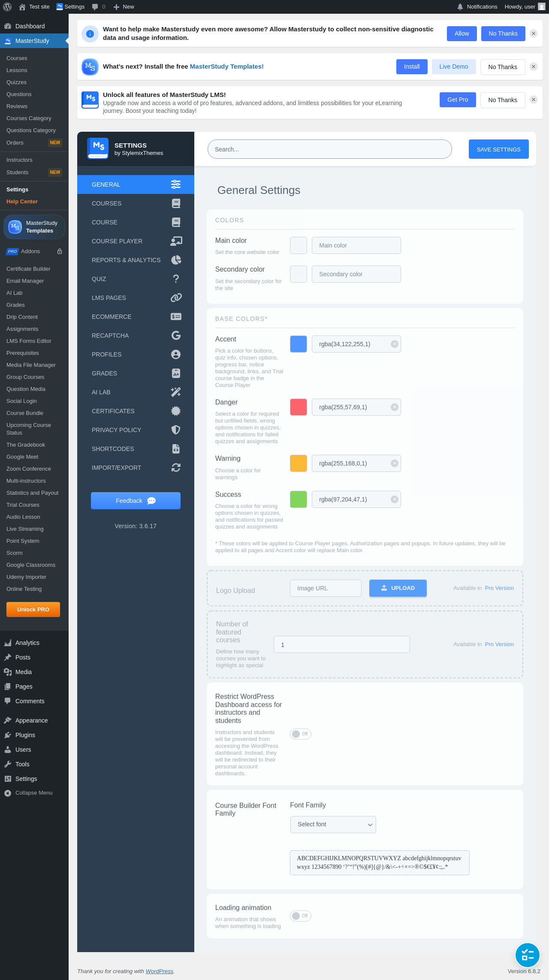Click the MasterStudy Settings logo icon

click(98, 148)
